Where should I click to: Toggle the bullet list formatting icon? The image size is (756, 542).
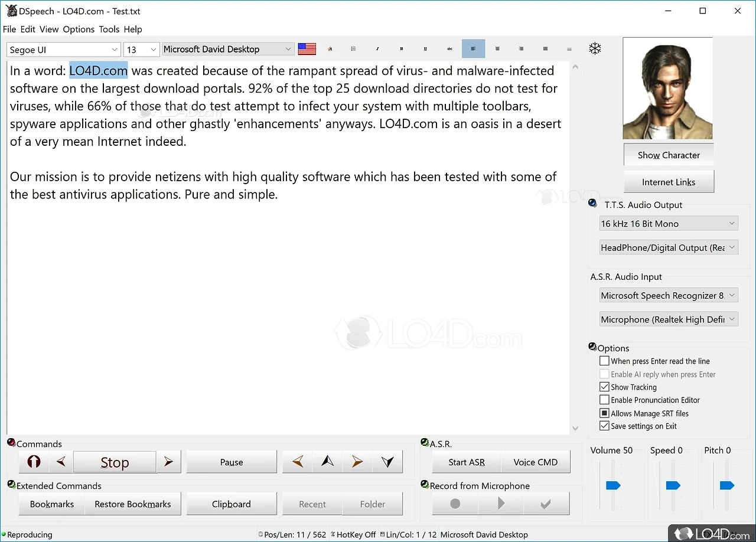(x=353, y=49)
